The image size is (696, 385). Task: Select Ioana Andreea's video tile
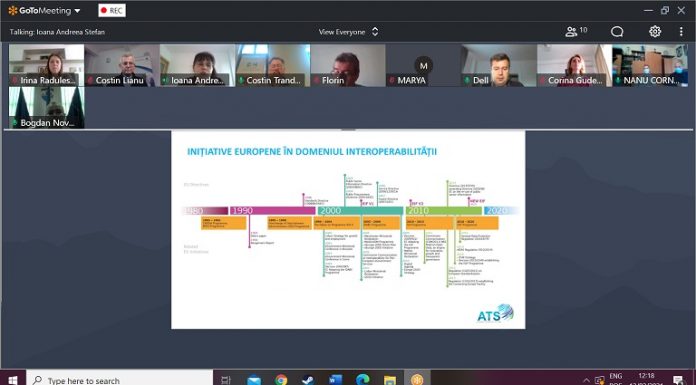click(x=198, y=65)
